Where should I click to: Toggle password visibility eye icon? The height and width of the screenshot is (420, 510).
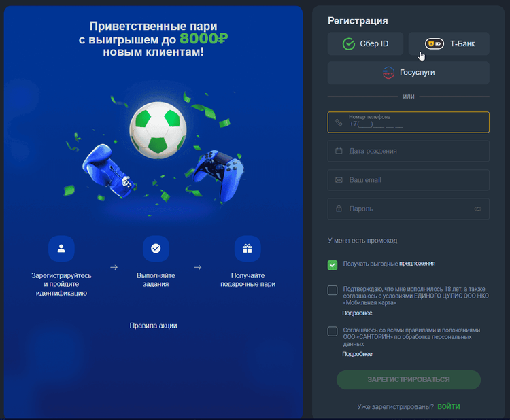[x=477, y=209]
